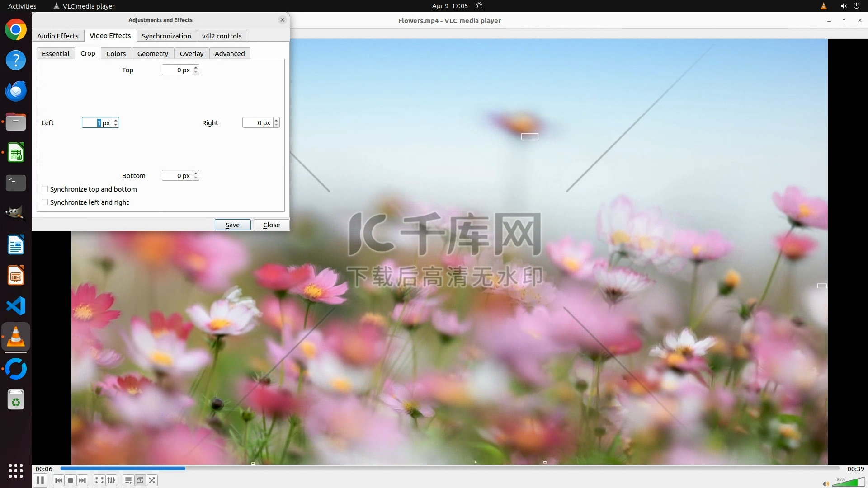Toggle the loop repeat mode
This screenshot has height=488, width=868.
(x=140, y=480)
